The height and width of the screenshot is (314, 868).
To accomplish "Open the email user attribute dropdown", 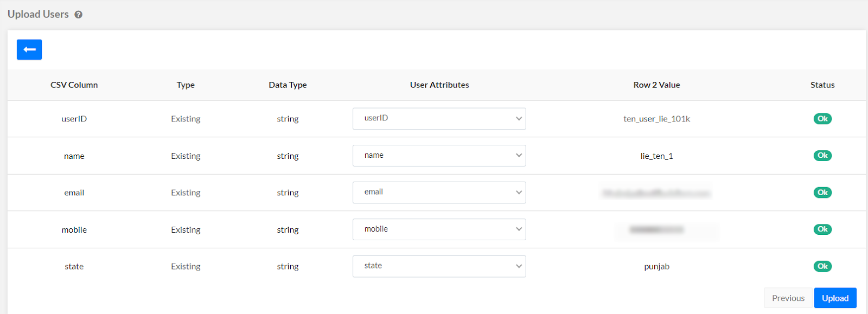I will [439, 193].
